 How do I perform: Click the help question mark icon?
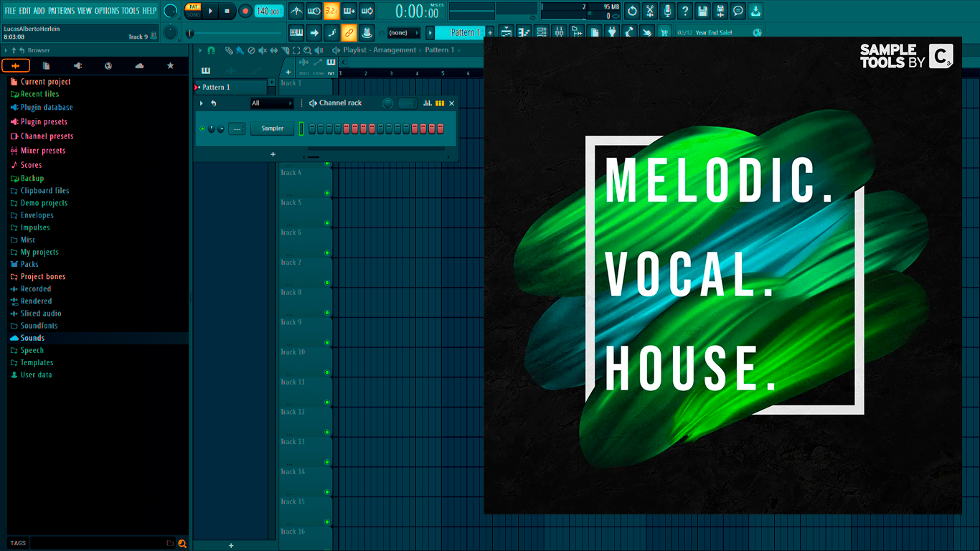click(x=685, y=11)
